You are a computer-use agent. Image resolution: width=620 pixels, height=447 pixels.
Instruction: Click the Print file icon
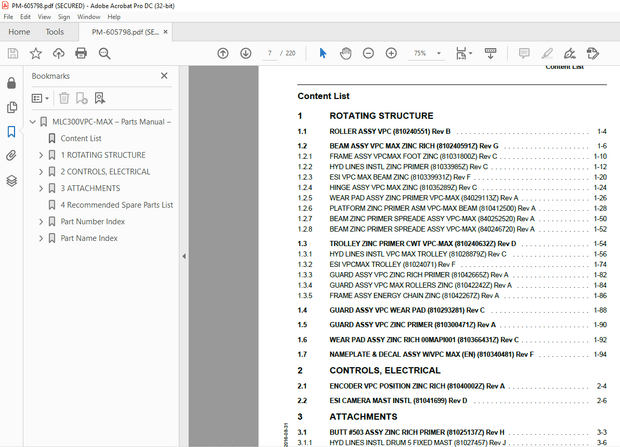82,53
